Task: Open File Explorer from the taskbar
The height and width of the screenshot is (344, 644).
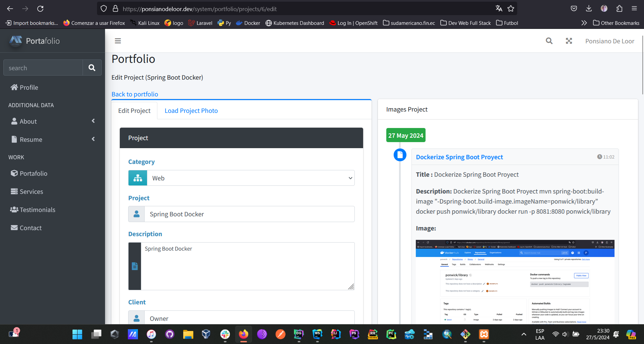Action: click(188, 334)
